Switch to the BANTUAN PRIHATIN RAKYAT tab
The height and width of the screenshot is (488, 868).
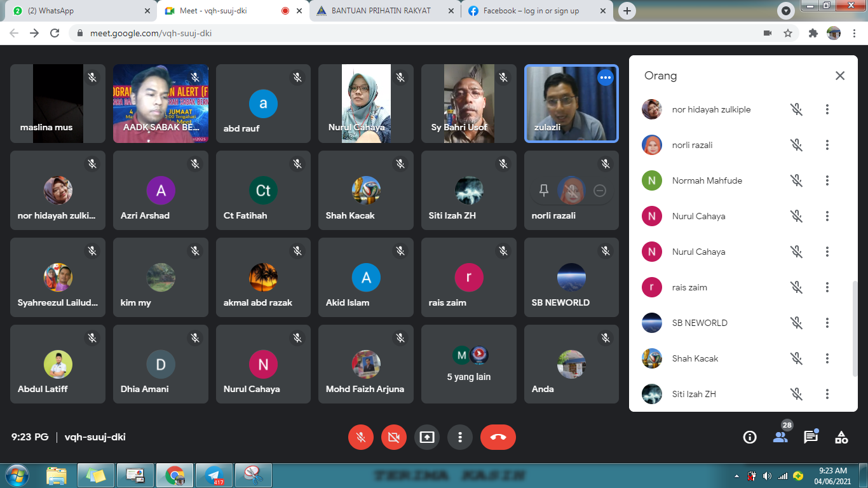[x=381, y=11]
